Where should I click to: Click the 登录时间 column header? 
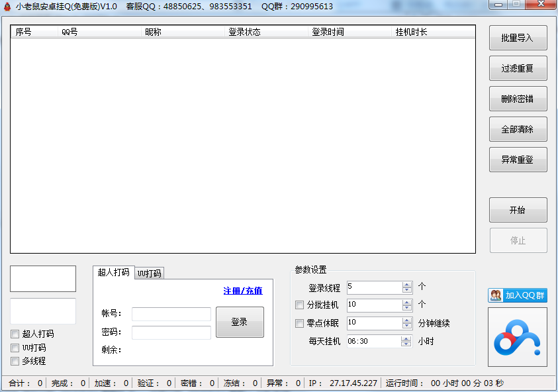click(x=349, y=32)
